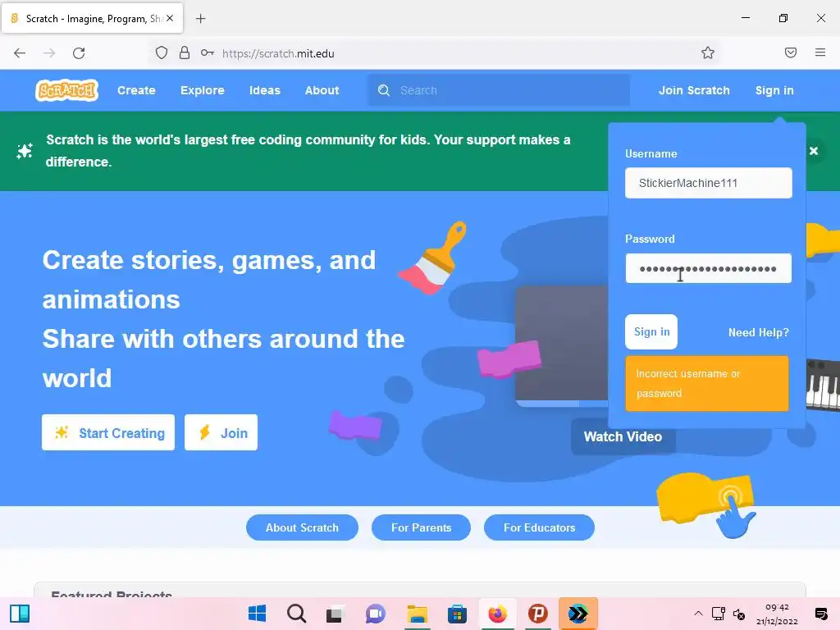This screenshot has width=840, height=630.
Task: Click the Join button with lightning bolt
Action: coord(221,432)
